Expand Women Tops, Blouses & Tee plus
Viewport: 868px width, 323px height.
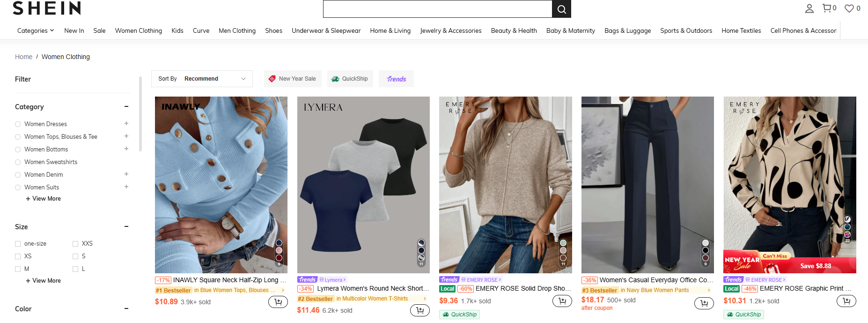[126, 136]
